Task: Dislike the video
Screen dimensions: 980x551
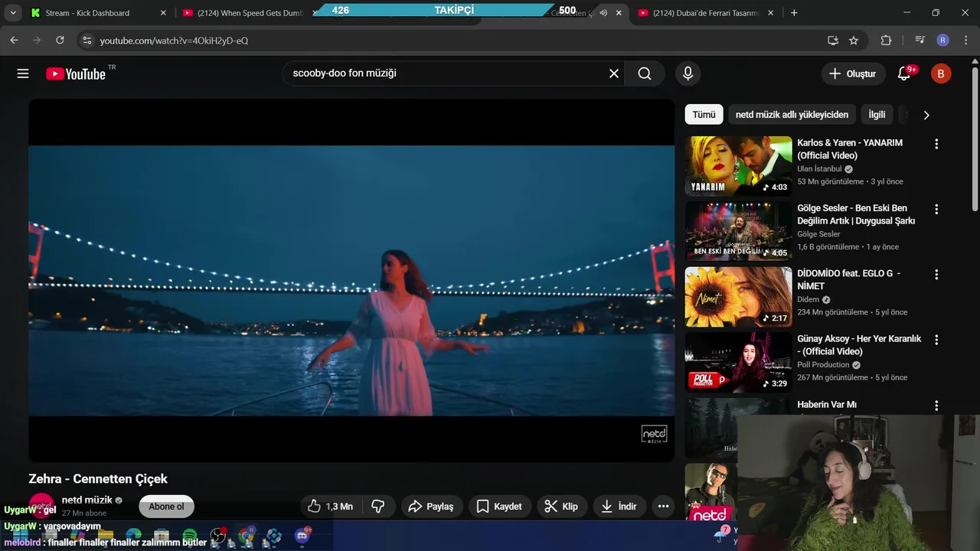Action: (x=378, y=506)
